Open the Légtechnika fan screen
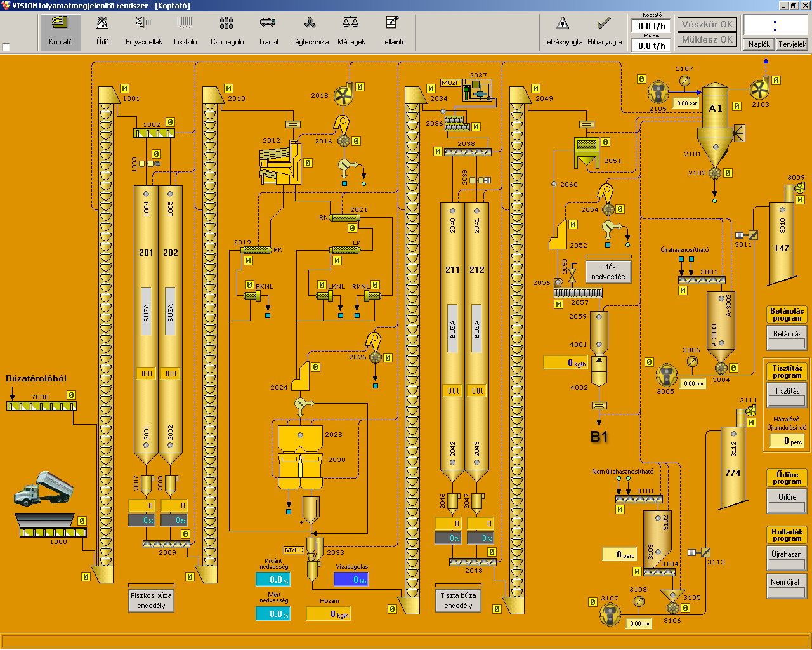This screenshot has width=812, height=650. [x=310, y=30]
